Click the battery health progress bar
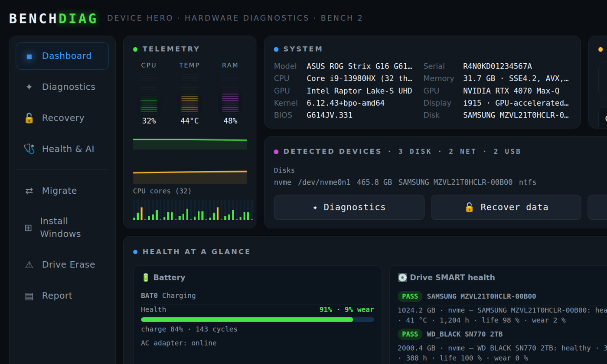 coord(258,320)
